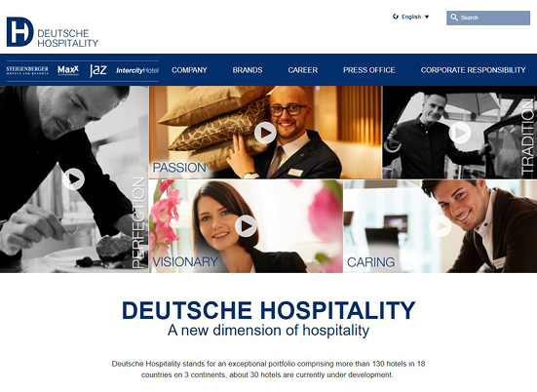Open the MAXX brand logo

pyautogui.click(x=68, y=70)
